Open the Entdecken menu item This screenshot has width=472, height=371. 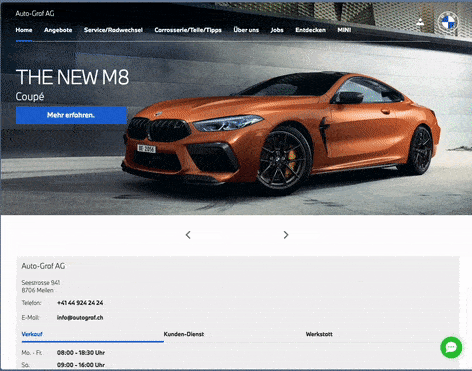point(310,30)
